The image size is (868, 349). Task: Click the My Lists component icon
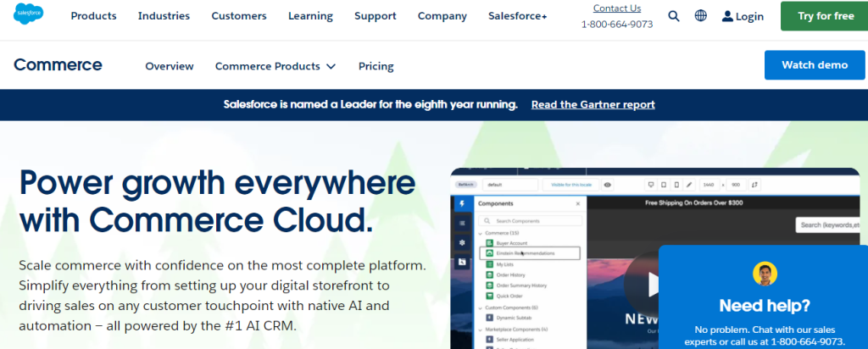[x=489, y=264]
